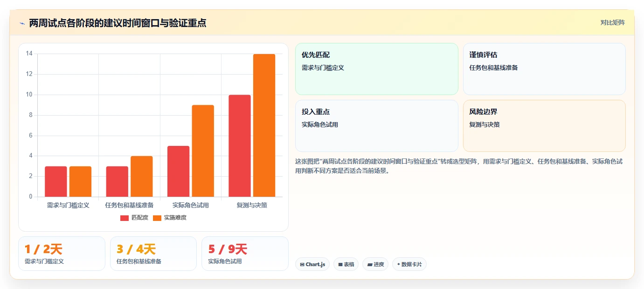
Task: Click the orange bar for 实际角色试用
Action: [203, 151]
